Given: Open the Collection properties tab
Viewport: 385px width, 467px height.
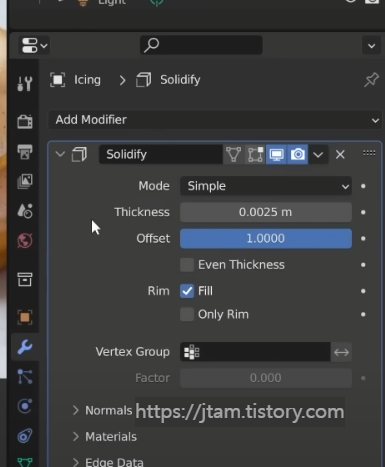Looking at the screenshot, I should (x=25, y=279).
